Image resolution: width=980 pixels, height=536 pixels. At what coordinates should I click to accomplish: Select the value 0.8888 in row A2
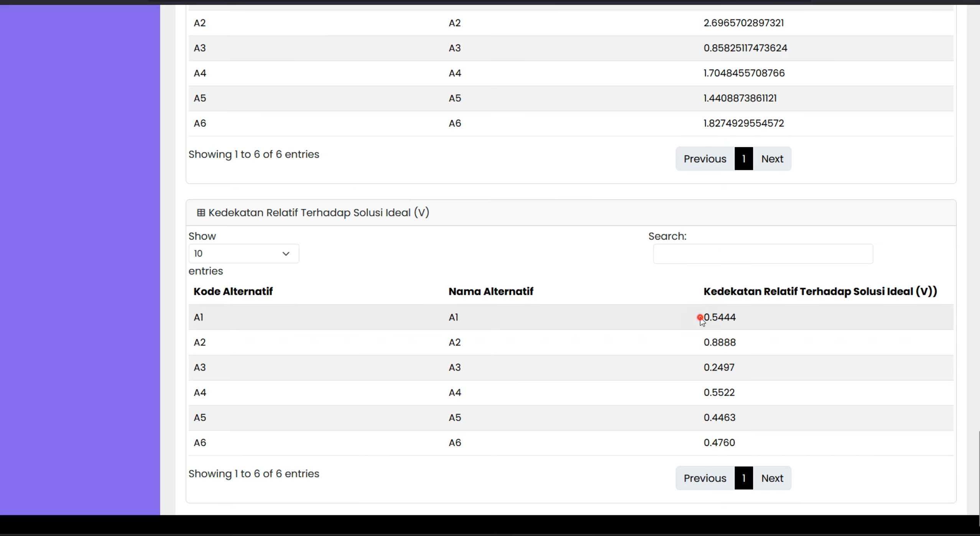point(720,342)
